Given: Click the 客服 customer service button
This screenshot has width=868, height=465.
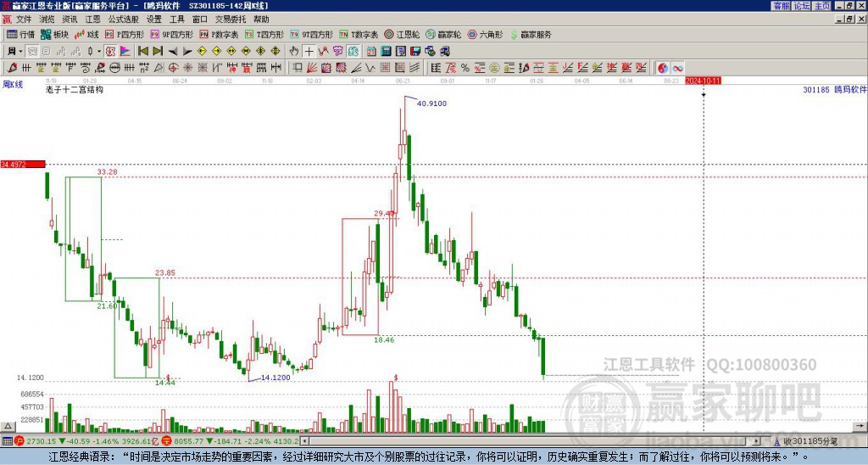Looking at the screenshot, I should (782, 6).
